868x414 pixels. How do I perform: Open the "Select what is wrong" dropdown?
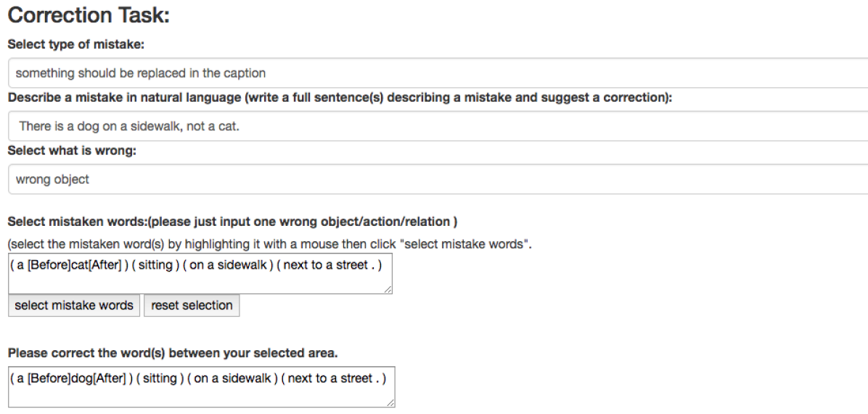(x=435, y=179)
